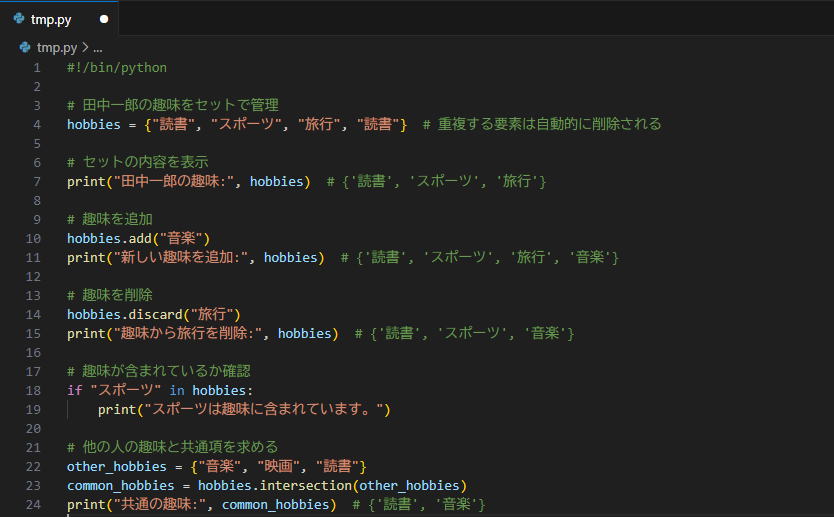Click hobbies.add on line 10

[x=110, y=238]
